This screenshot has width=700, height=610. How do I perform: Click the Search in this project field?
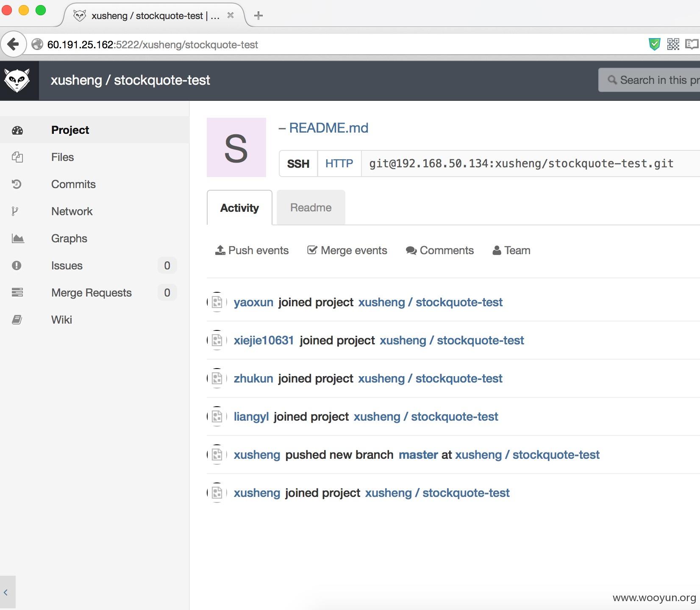(x=649, y=80)
